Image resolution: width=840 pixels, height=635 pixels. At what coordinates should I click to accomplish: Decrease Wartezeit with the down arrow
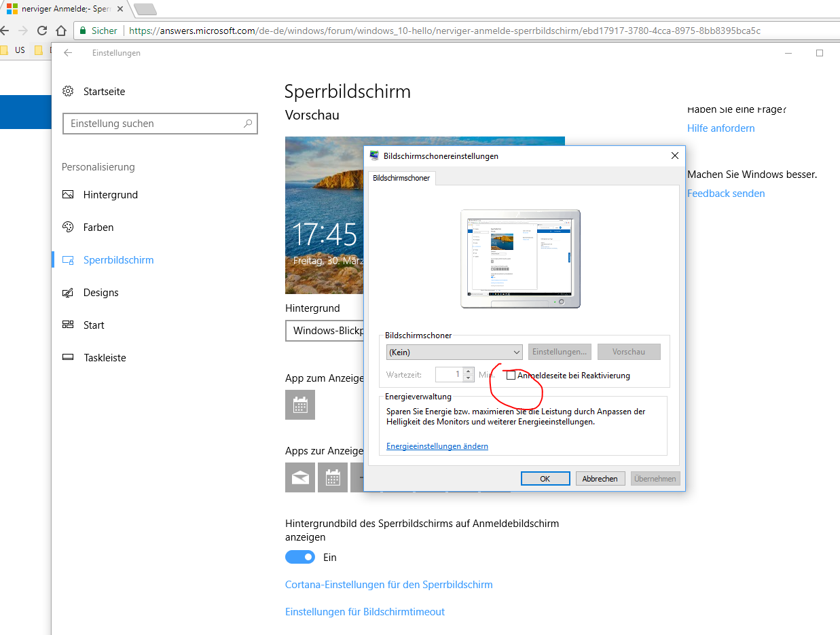(x=468, y=378)
